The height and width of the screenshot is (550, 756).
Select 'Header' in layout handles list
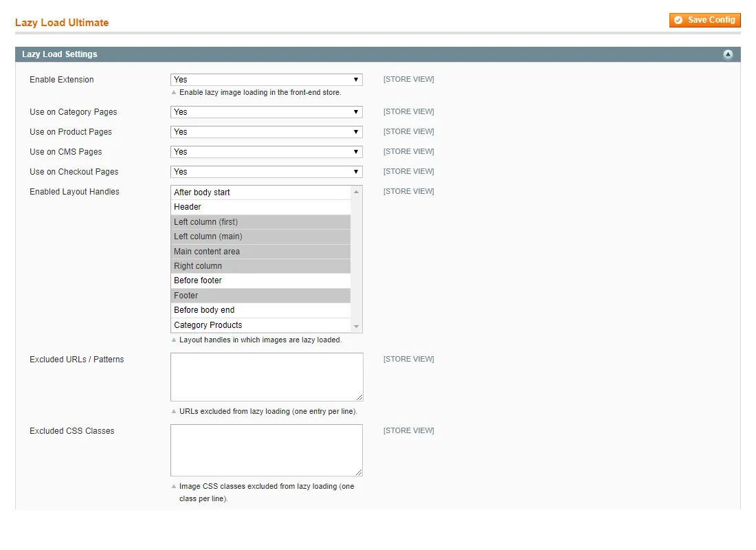click(260, 207)
